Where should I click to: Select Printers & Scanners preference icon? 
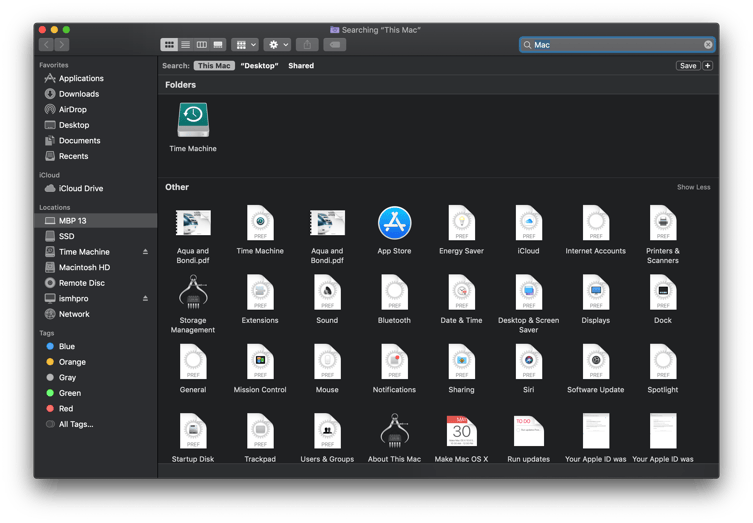click(663, 223)
